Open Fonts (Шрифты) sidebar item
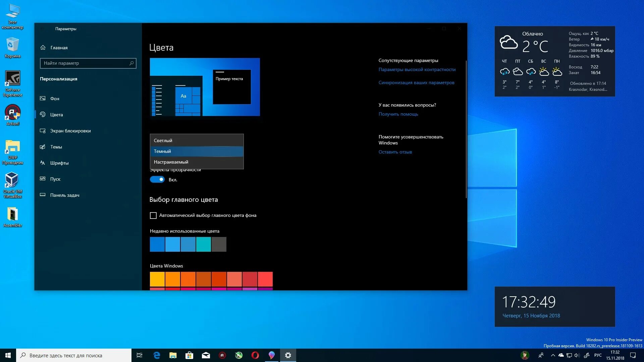 click(59, 163)
